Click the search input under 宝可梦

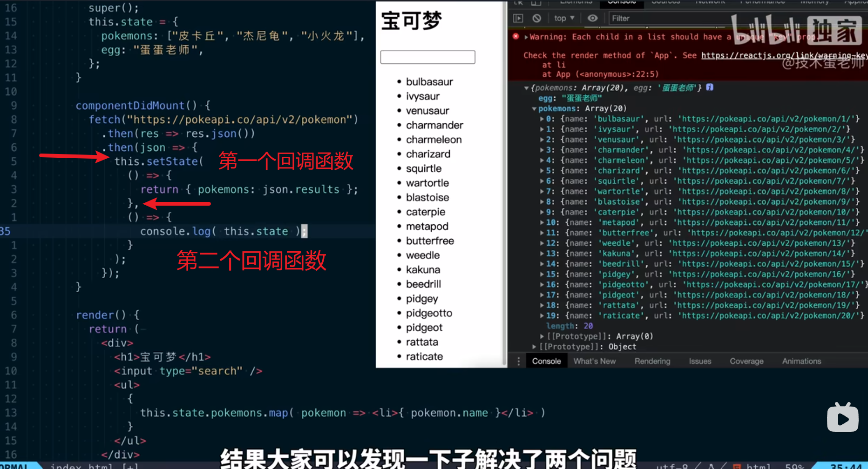click(x=427, y=57)
